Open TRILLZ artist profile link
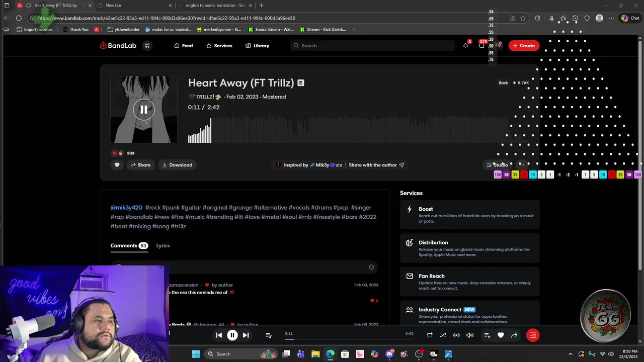 [x=205, y=97]
